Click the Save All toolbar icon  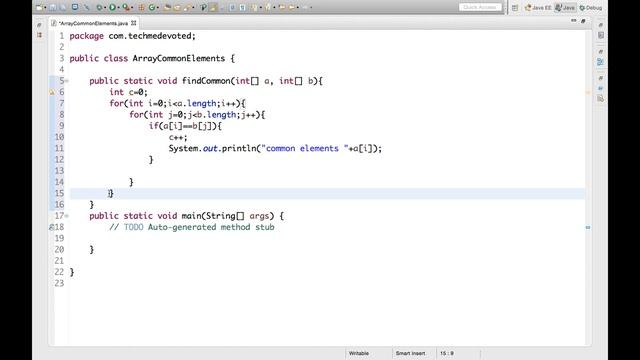pos(63,7)
